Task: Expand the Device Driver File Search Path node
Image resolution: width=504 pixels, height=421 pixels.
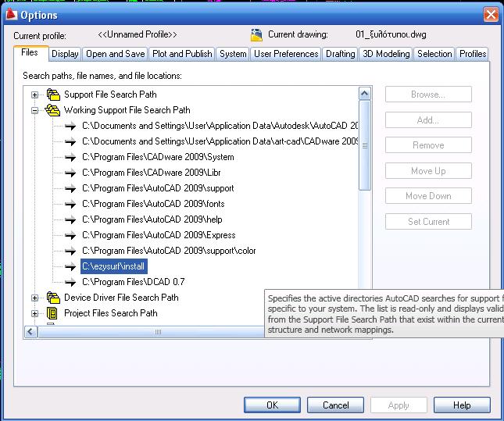Action: click(x=34, y=298)
